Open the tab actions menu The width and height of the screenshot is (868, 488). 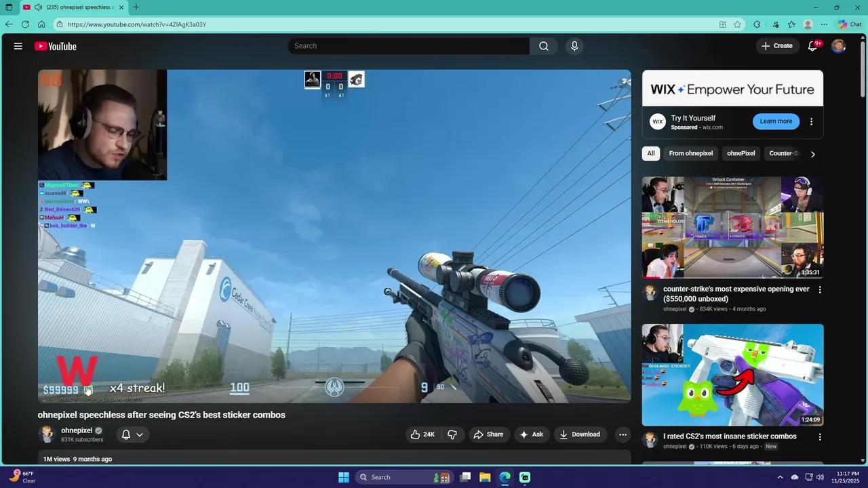[x=9, y=7]
